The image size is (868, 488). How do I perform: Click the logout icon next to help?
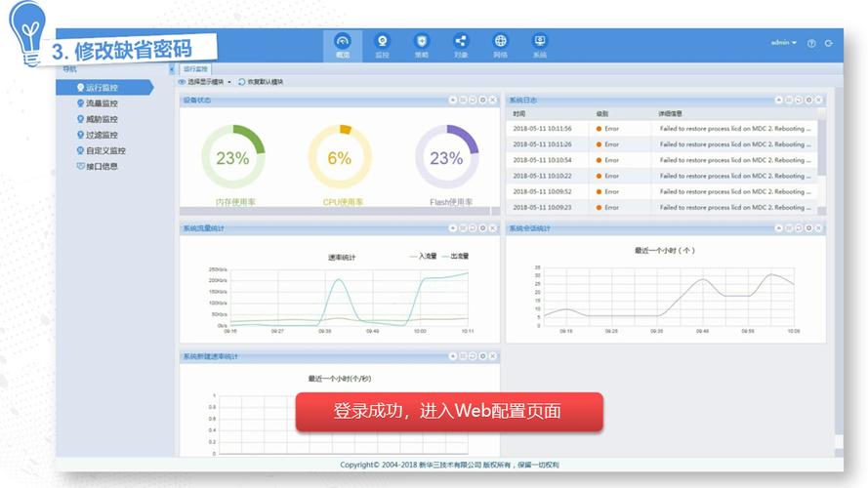tap(829, 43)
